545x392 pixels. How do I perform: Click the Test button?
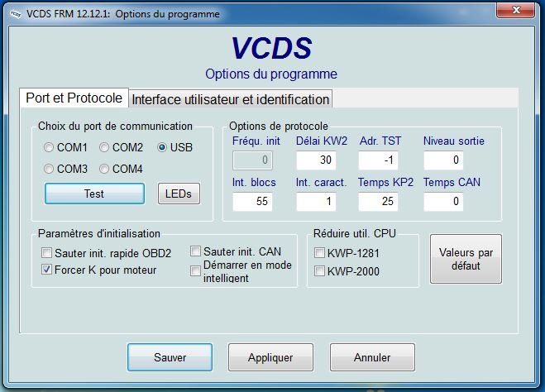pyautogui.click(x=94, y=194)
